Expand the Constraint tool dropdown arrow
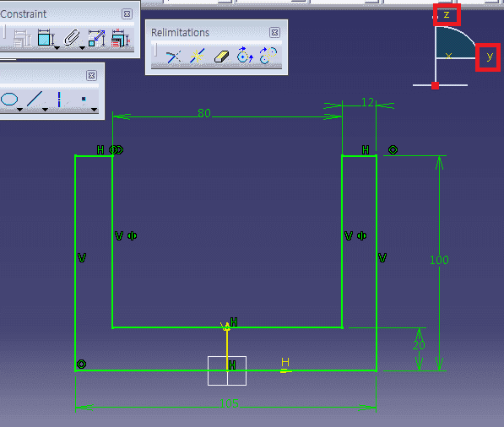This screenshot has width=504, height=427. [x=57, y=48]
